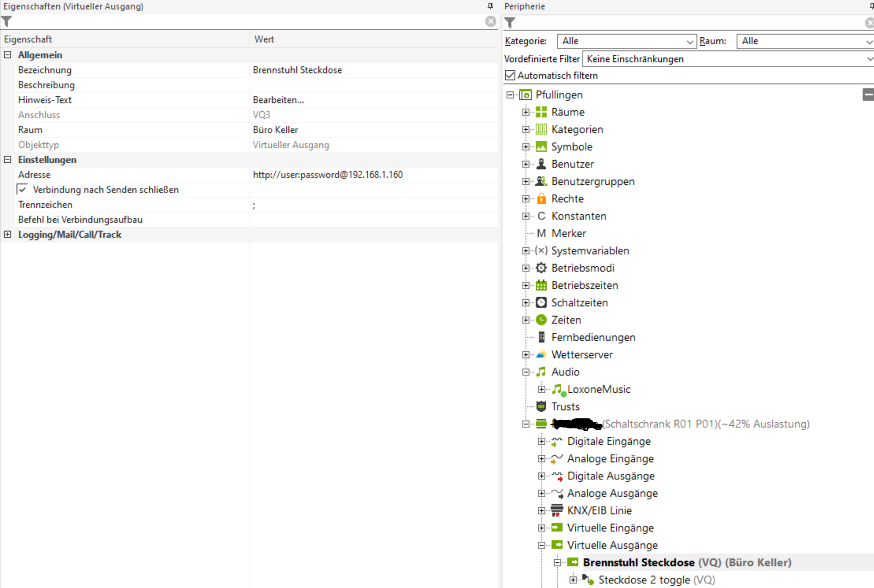Click the Rechte padlock icon

(x=541, y=198)
